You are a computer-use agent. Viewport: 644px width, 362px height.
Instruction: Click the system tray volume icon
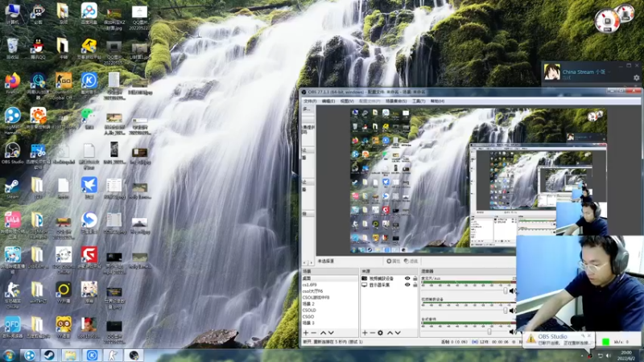[x=609, y=356]
